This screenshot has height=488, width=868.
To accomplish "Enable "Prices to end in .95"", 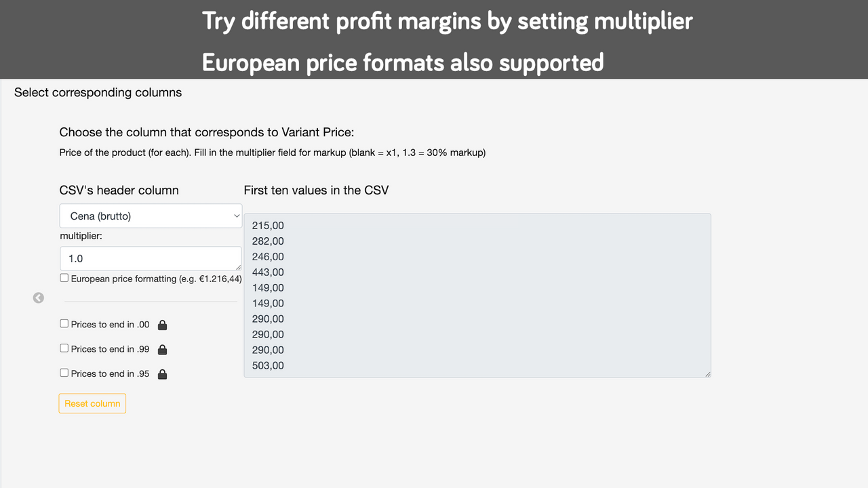I will [64, 372].
